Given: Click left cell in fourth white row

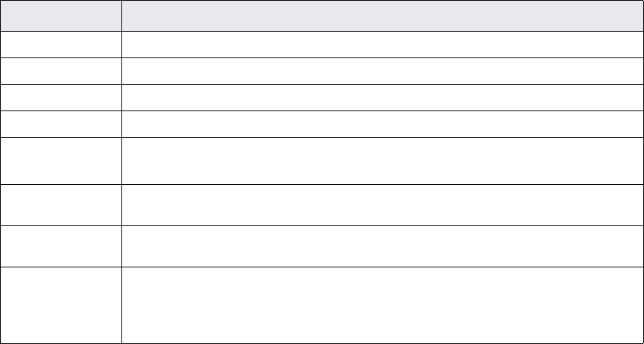Looking at the screenshot, I should point(60,124).
